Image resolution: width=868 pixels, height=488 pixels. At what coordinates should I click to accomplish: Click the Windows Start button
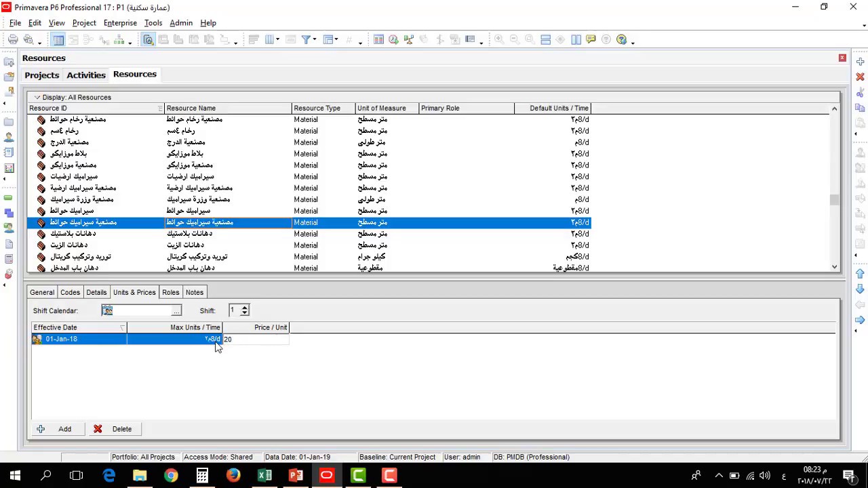15,476
